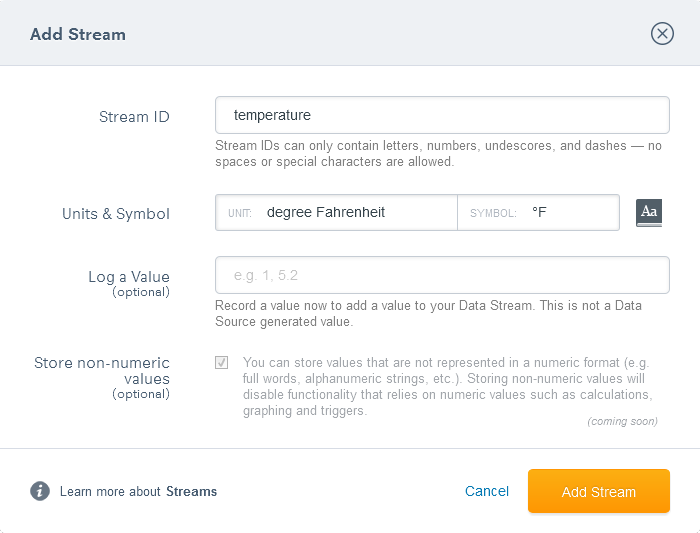
Task: Click the Stream ID text field
Action: coord(442,115)
